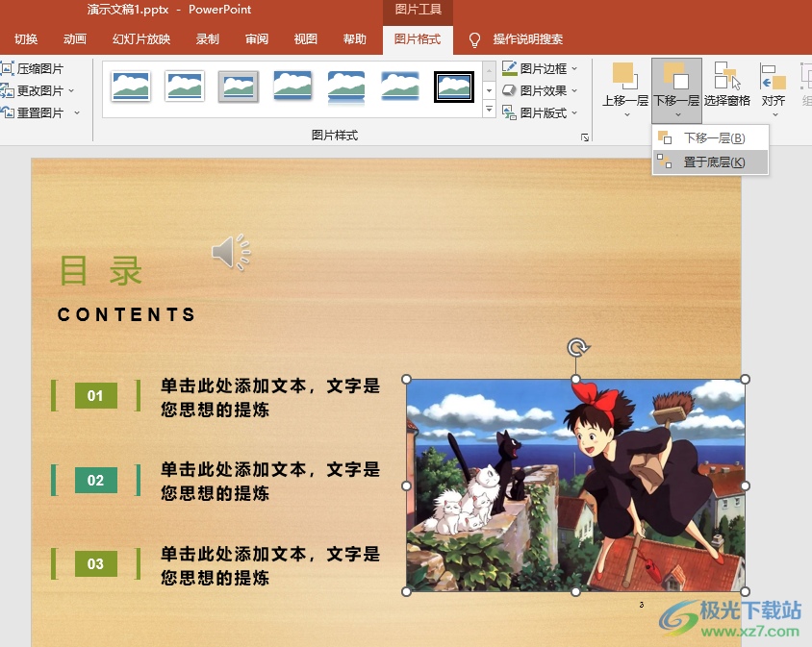
Task: Select the green 01 number box
Action: 96,395
